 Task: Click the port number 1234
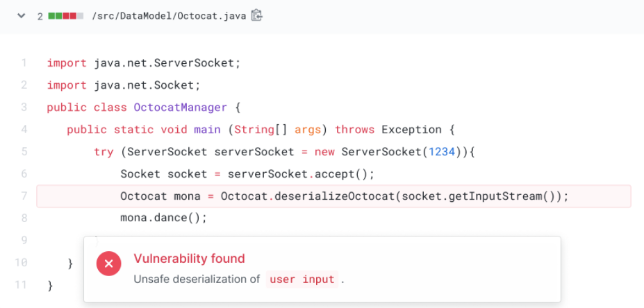(442, 152)
